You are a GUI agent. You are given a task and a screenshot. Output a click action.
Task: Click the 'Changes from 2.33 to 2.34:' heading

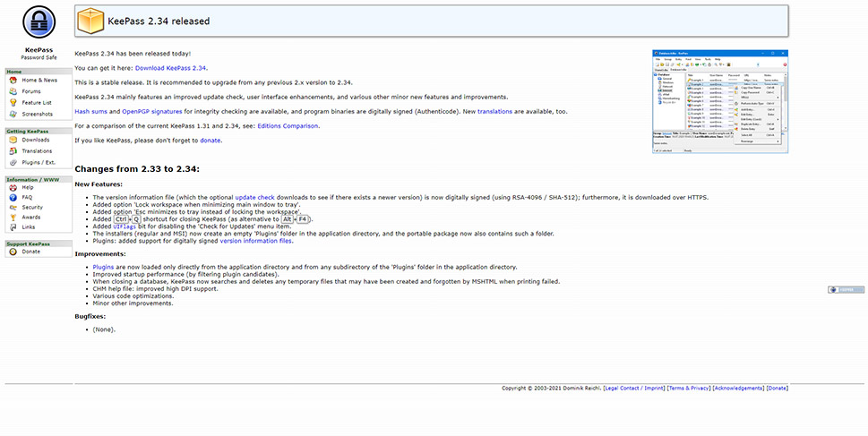pos(137,169)
